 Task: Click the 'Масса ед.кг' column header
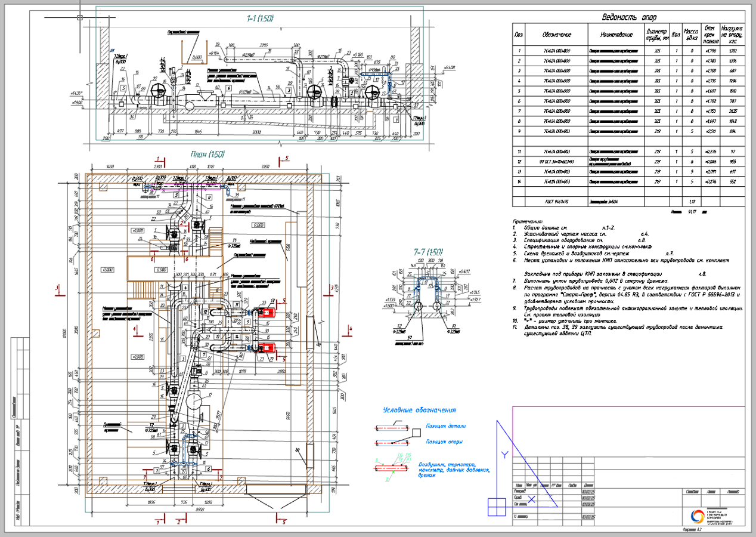coord(691,34)
